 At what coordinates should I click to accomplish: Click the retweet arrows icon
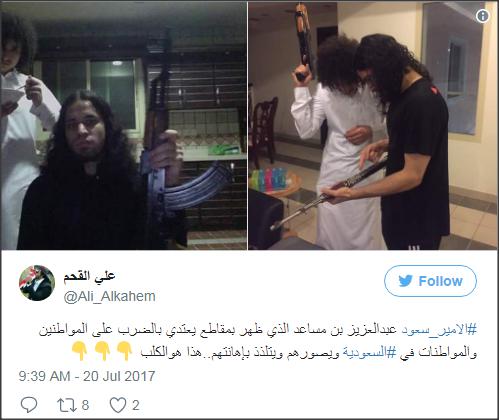[x=67, y=405]
